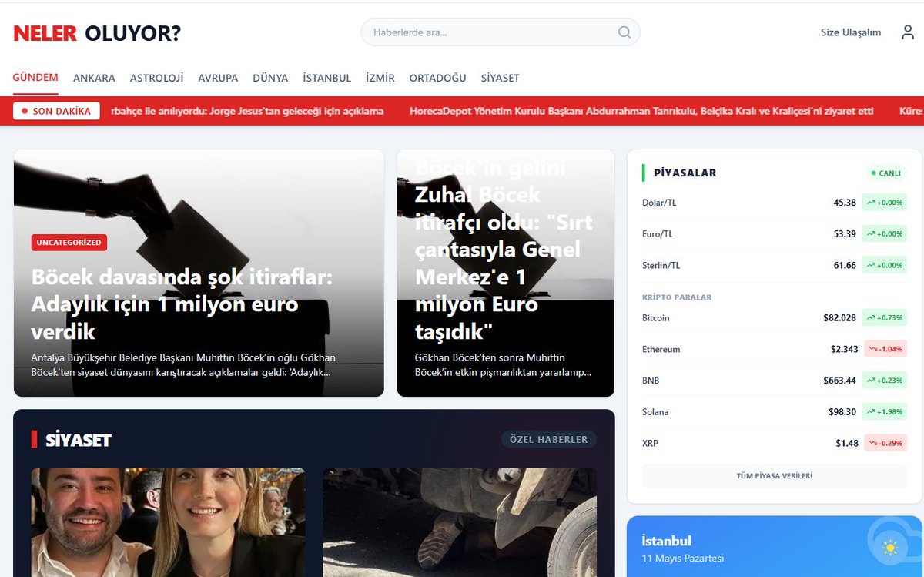Select the Dolar/TL market row
The image size is (924, 577).
coord(775,203)
